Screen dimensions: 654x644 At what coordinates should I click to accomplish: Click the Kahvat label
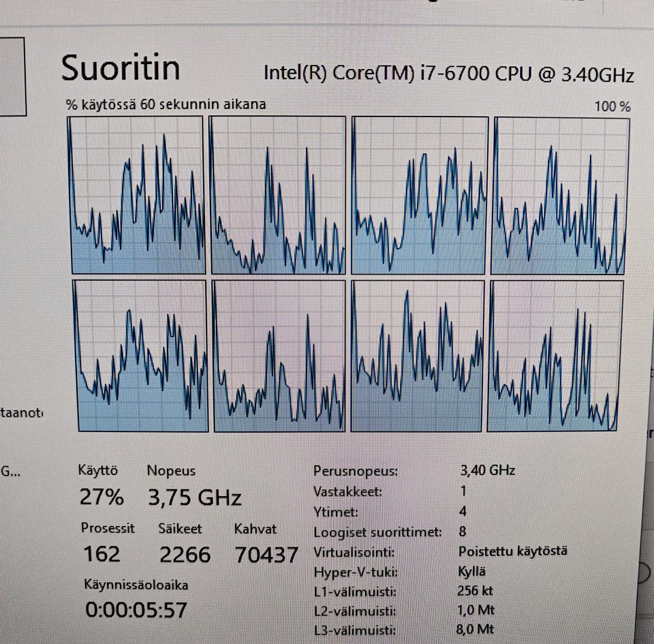coord(255,529)
